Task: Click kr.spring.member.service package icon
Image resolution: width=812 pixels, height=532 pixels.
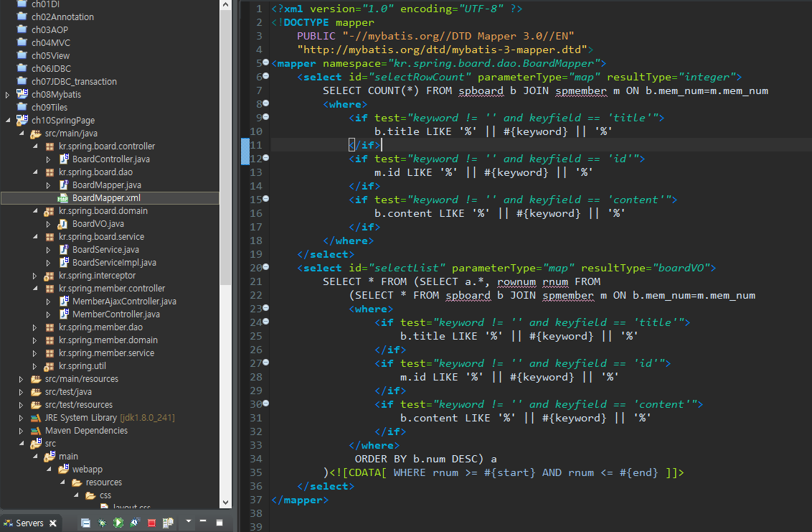Action: (x=49, y=354)
